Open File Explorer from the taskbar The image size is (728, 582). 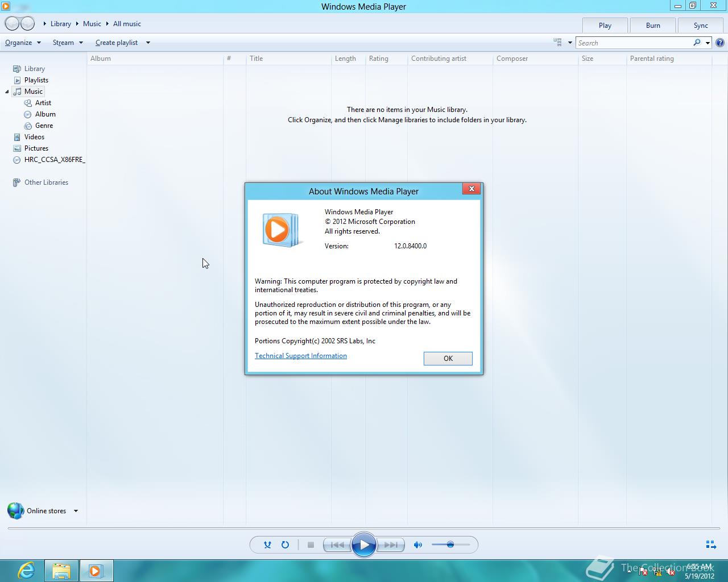61,571
